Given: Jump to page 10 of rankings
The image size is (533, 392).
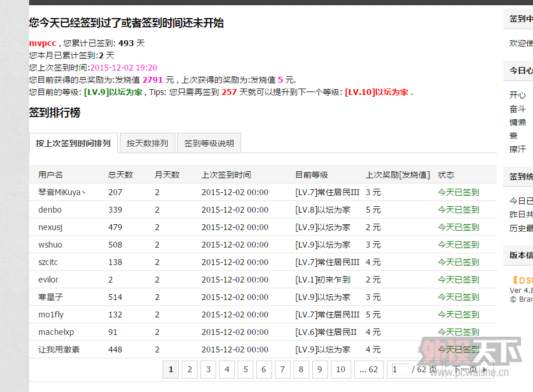Looking at the screenshot, I should (x=341, y=369).
